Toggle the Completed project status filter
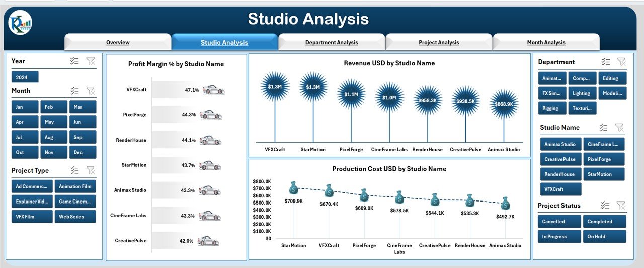The height and width of the screenshot is (268, 644). [x=604, y=222]
